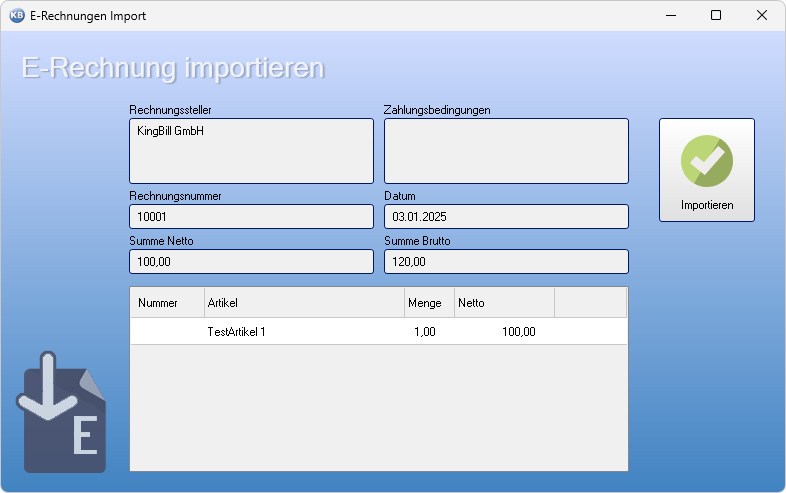The width and height of the screenshot is (786, 493).
Task: Select the Summe Brutto field with 120,00
Action: coord(506,261)
